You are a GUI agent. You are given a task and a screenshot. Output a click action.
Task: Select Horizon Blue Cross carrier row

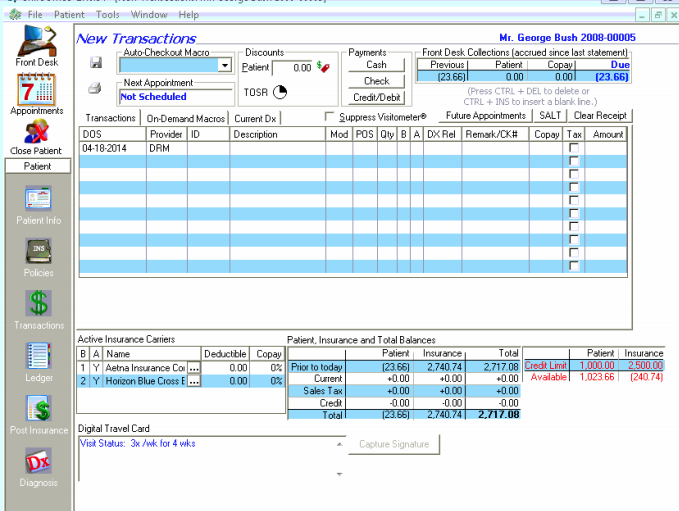click(181, 382)
